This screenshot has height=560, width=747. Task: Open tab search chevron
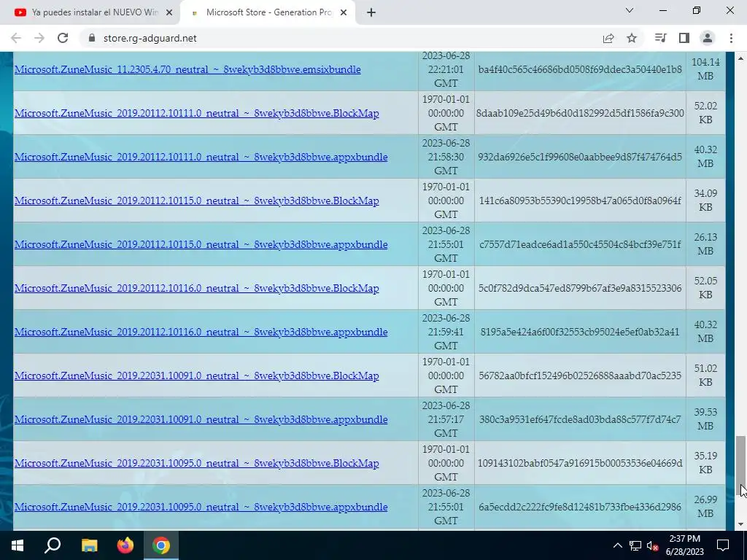[x=630, y=10]
